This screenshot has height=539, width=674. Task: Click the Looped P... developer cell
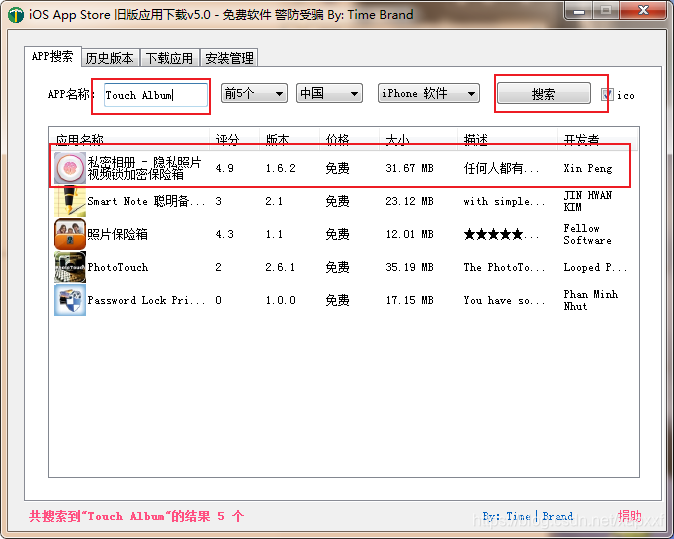[x=595, y=267]
